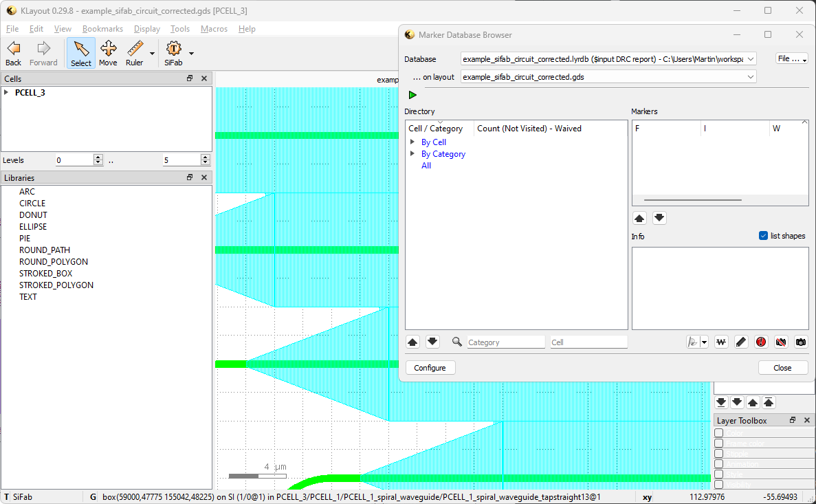The width and height of the screenshot is (816, 504).
Task: Expand the By Category tree node
Action: [412, 154]
